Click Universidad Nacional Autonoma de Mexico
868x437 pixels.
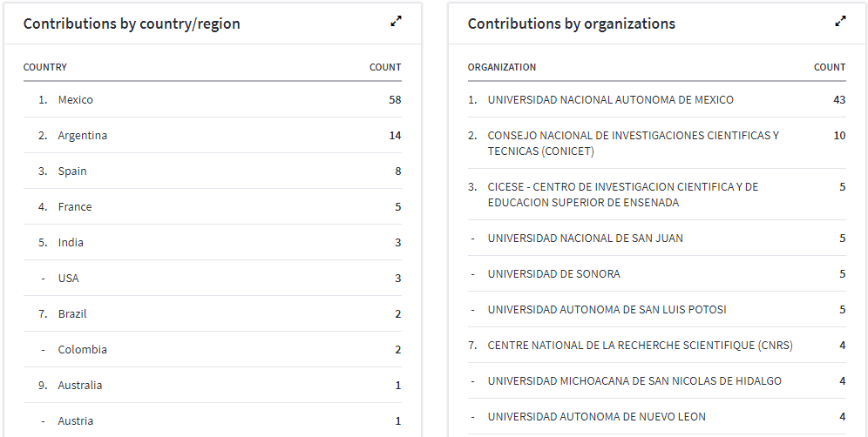point(610,100)
